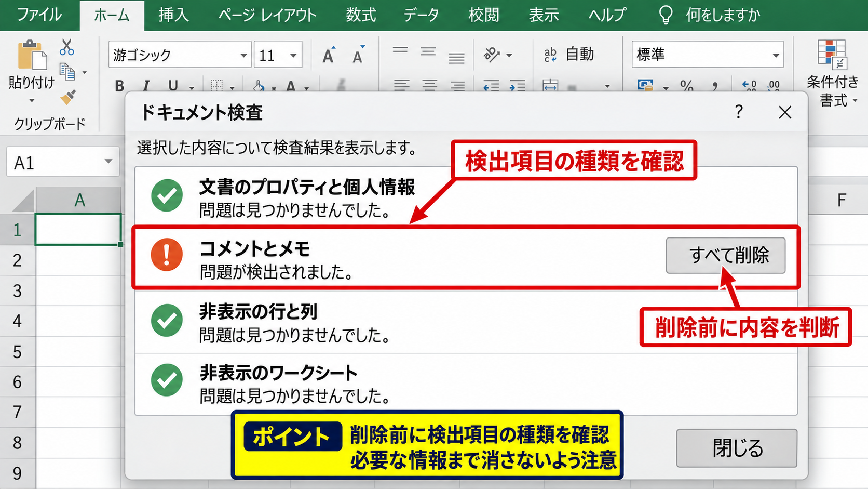Increase font size with larger A icon
This screenshot has width=868, height=489.
(x=329, y=55)
